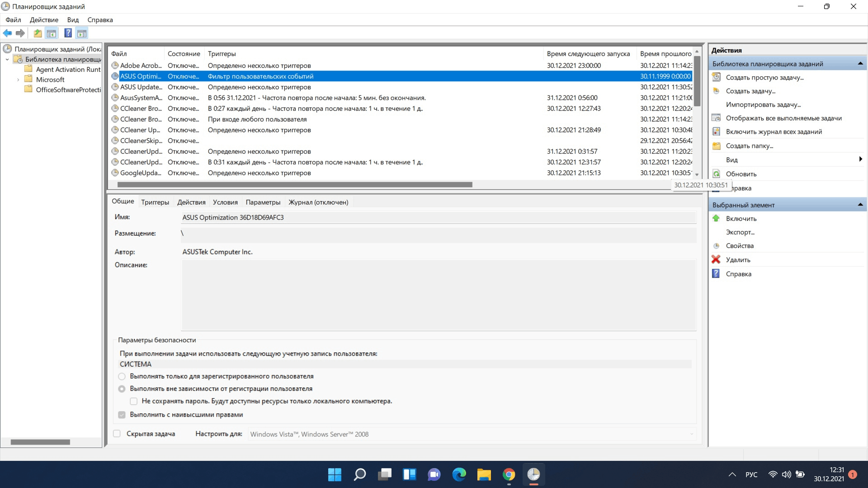Click the Up one level folder toolbar icon
This screenshot has width=868, height=488.
click(38, 33)
